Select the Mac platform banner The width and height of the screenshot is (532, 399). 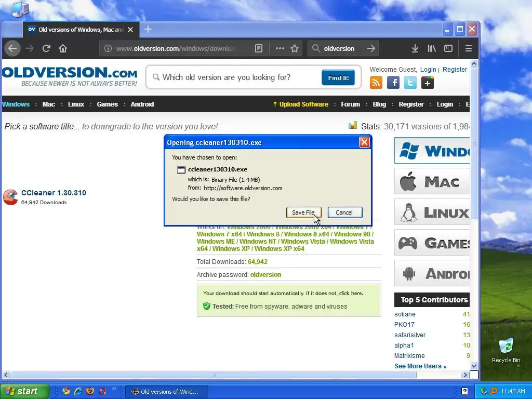432,181
